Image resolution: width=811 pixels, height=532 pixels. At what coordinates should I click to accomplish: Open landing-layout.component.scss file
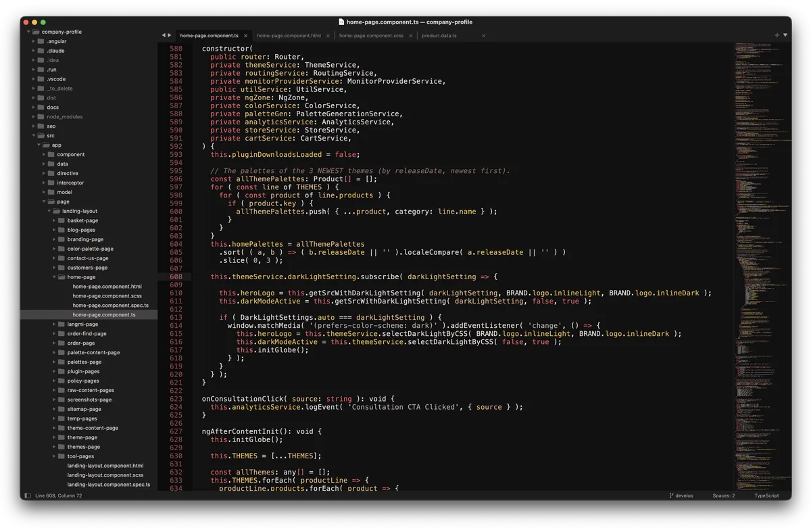(x=105, y=475)
